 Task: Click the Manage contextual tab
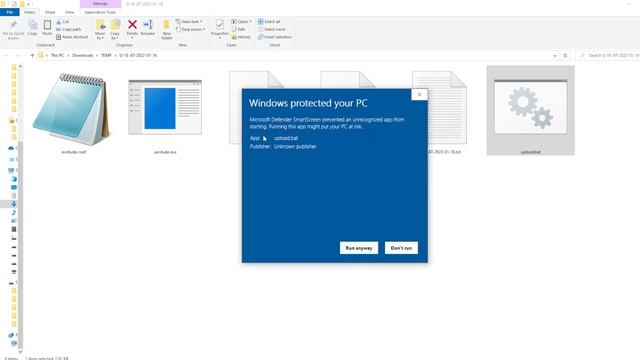100,4
